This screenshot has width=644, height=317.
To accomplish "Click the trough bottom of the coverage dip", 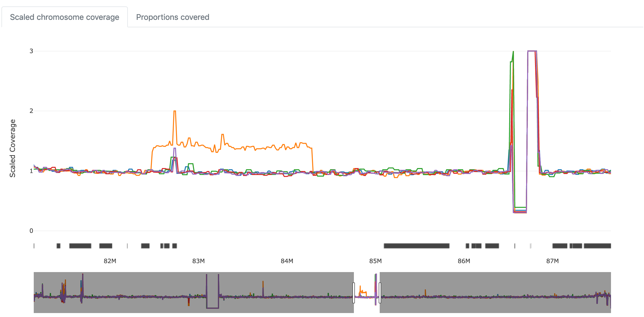I will 520,212.
